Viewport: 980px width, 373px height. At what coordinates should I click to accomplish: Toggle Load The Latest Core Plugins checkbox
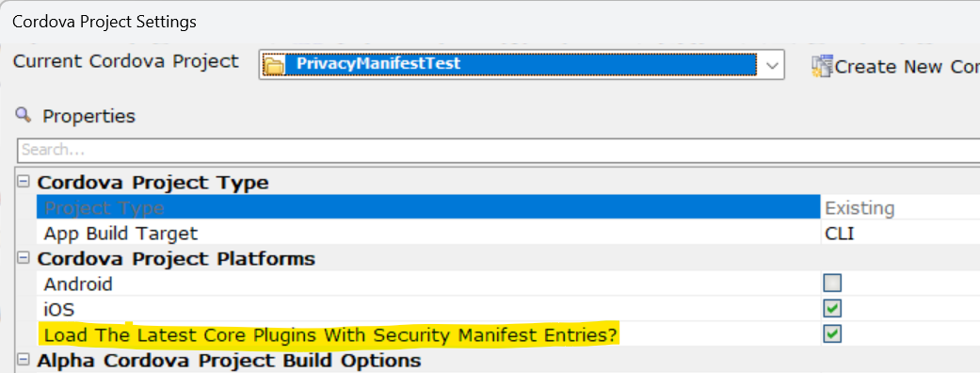(832, 333)
